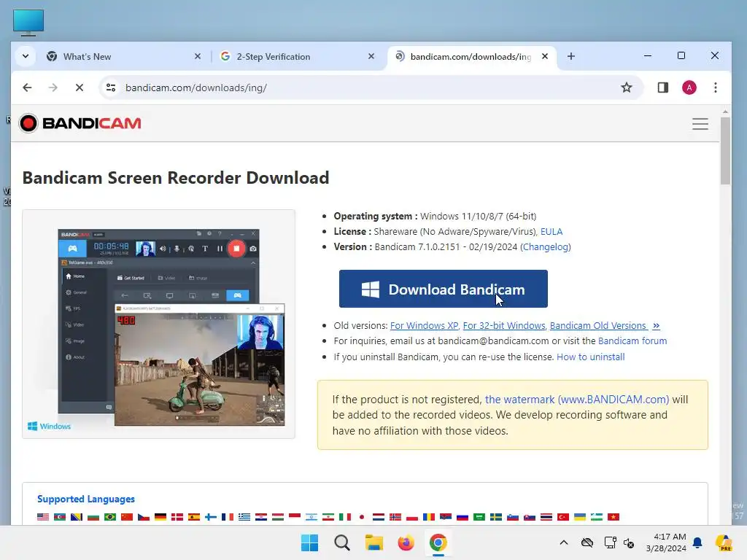The height and width of the screenshot is (560, 747).
Task: Go forward to next page
Action: [x=53, y=87]
